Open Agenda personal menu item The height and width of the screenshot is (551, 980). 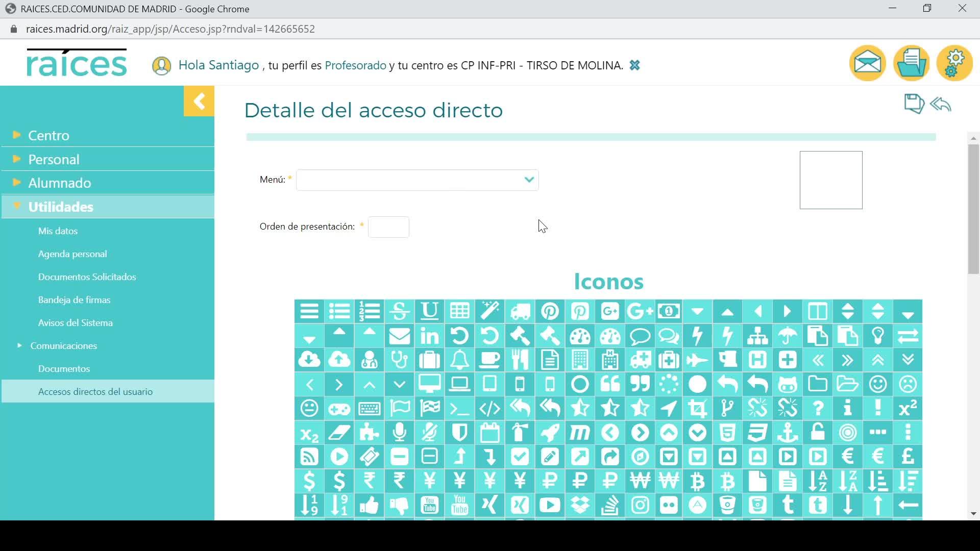72,254
